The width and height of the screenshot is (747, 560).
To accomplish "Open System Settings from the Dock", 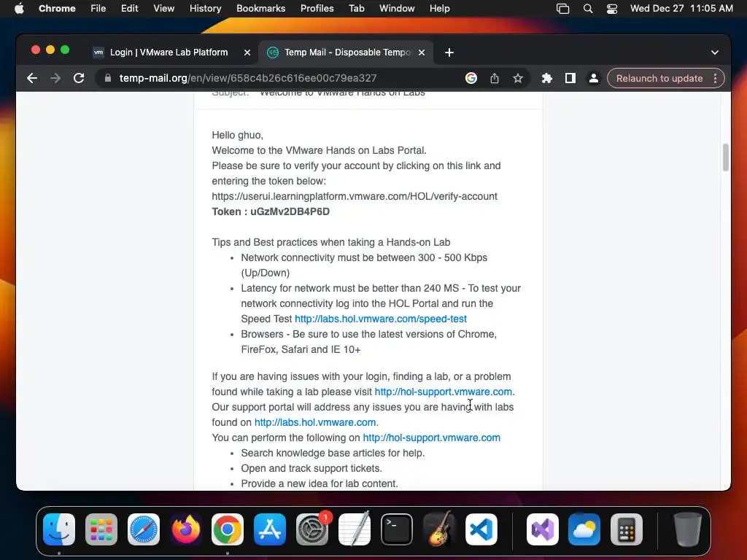I will point(312,529).
